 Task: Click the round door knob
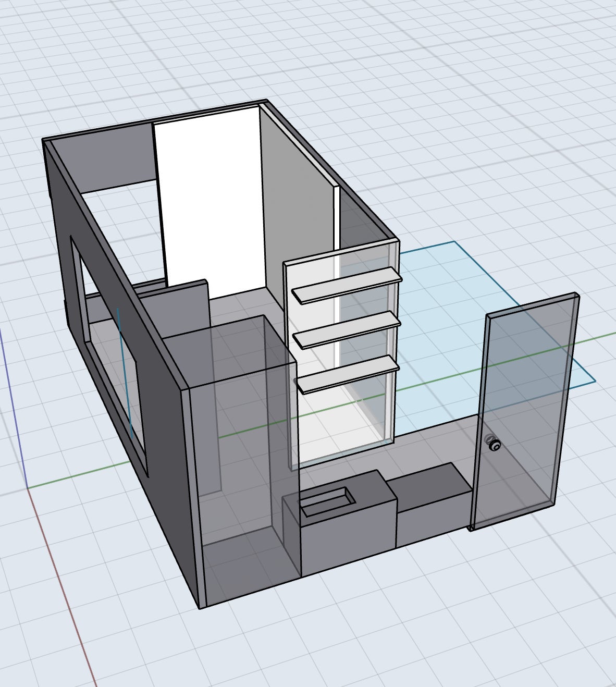pos(494,445)
